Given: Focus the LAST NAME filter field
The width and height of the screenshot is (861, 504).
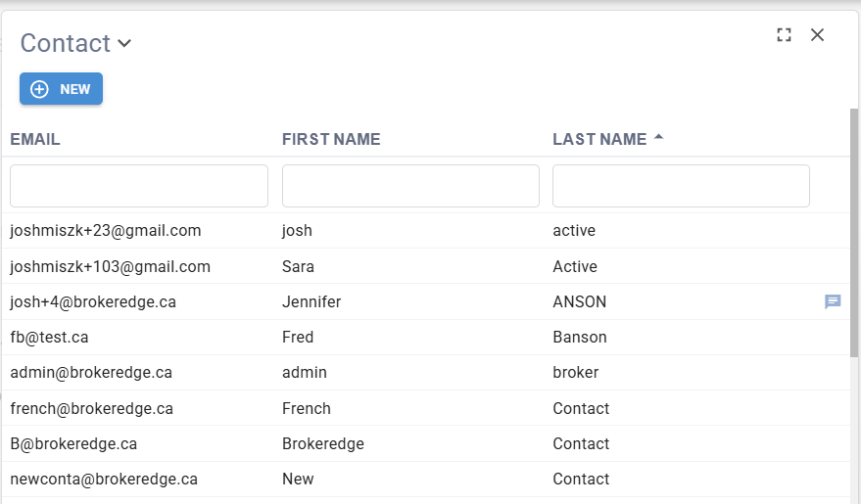Looking at the screenshot, I should tap(681, 186).
